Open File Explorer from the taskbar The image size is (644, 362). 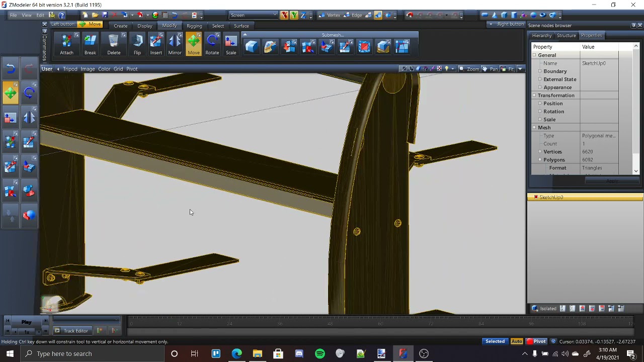257,353
